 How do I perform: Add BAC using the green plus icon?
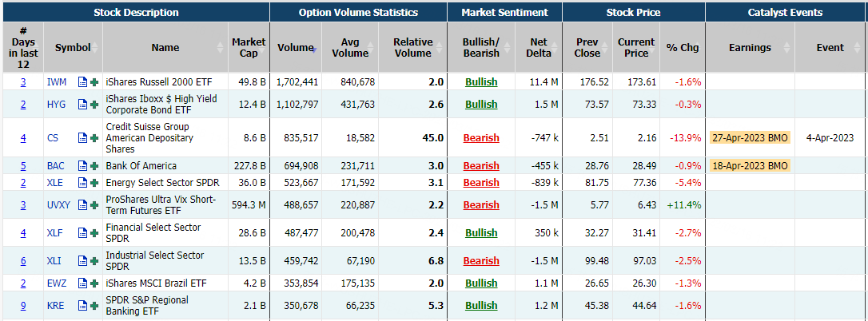94,166
